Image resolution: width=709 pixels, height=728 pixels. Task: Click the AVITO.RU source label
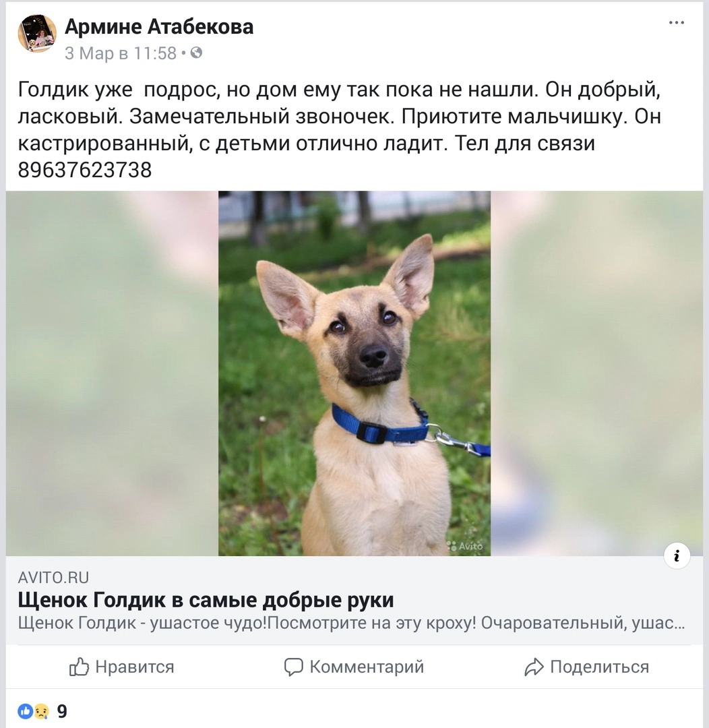pos(53,578)
